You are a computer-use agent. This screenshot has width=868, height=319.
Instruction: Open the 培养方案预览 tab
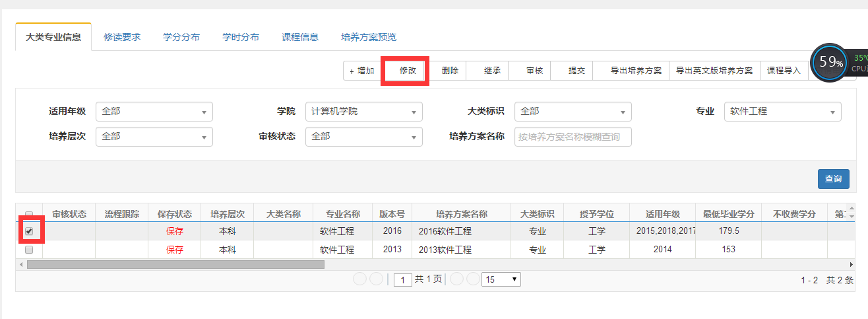click(369, 37)
